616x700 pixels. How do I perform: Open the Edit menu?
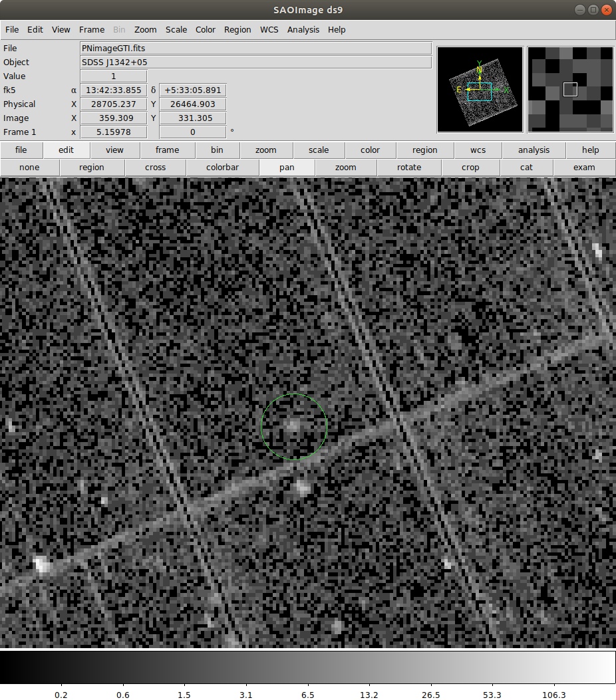tap(35, 30)
